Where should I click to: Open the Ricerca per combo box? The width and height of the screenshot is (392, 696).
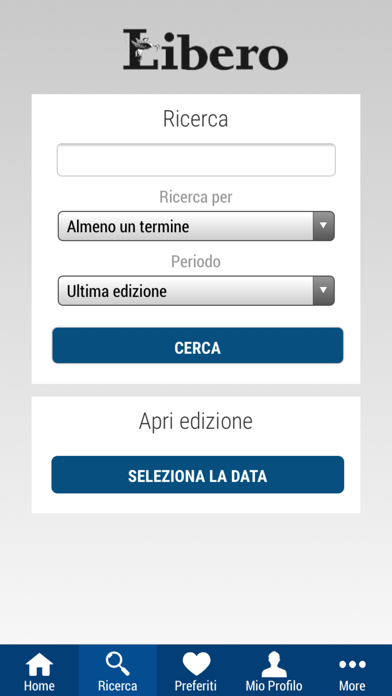click(x=196, y=226)
